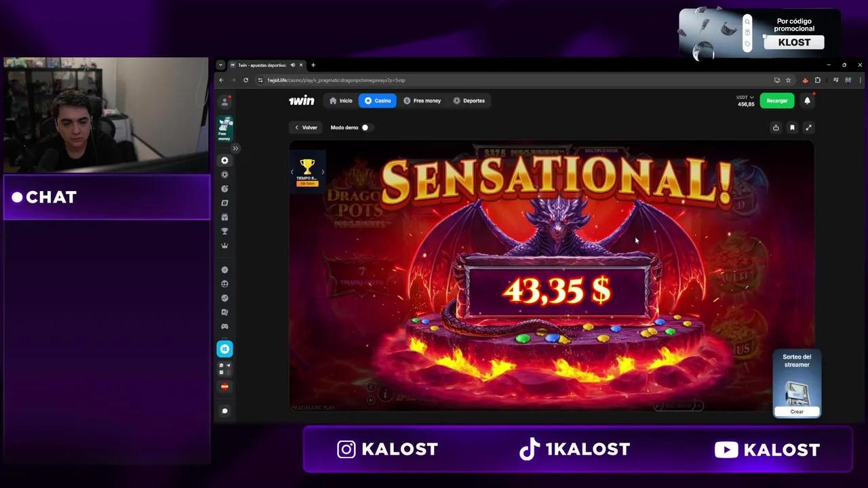
Task: Open a new browser tab
Action: (x=313, y=65)
